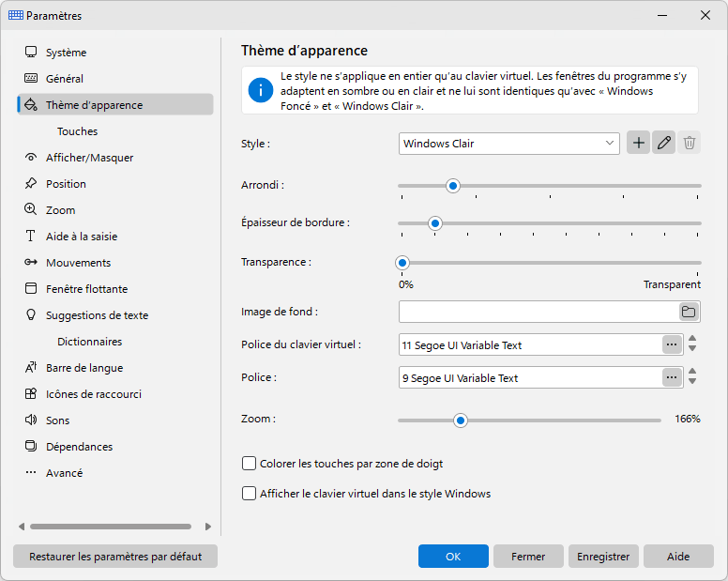Screen dimensions: 728x581
Task: Edit the current style with pencil icon
Action: tap(663, 143)
